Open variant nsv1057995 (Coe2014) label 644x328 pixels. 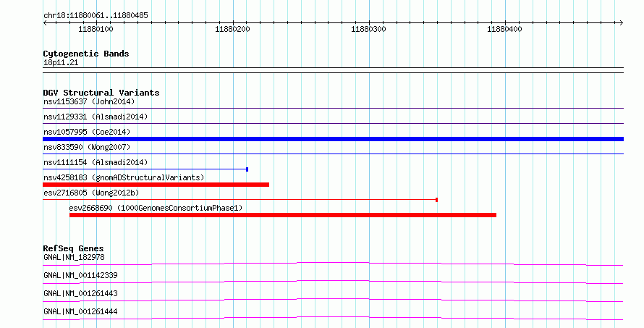pyautogui.click(x=87, y=132)
